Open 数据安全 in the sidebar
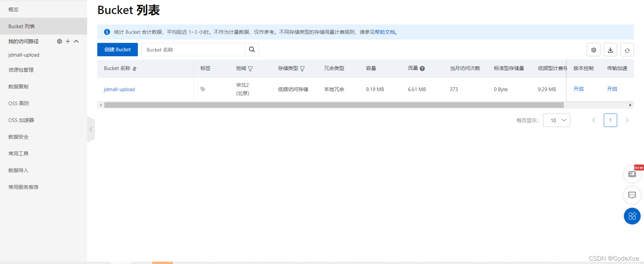This screenshot has width=644, height=264. pos(18,137)
